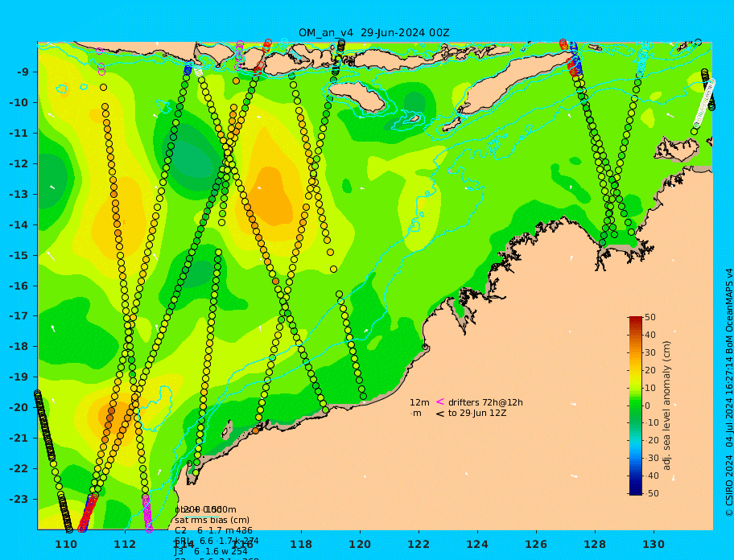Click the colorbar tick value 40
Screen dimensions: 734x560
point(650,335)
